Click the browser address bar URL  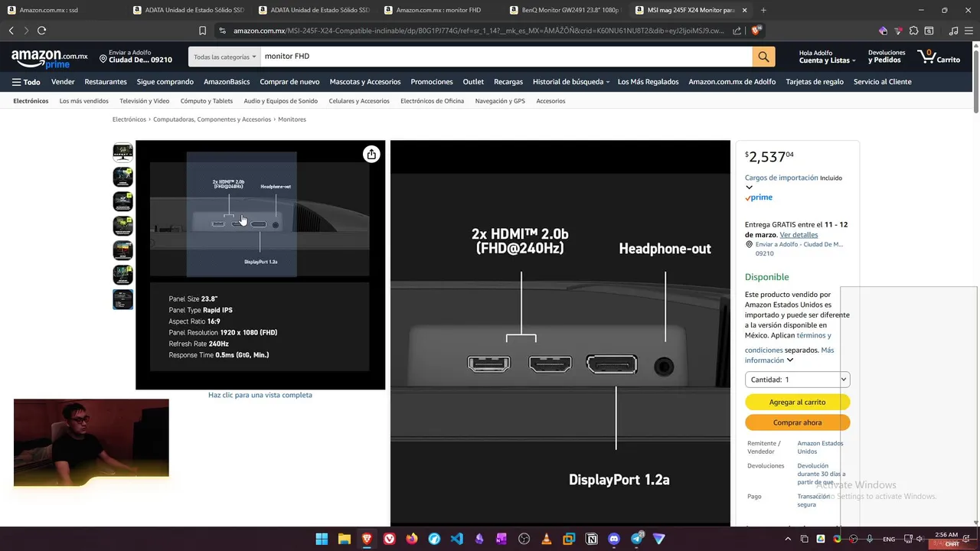[x=478, y=31]
